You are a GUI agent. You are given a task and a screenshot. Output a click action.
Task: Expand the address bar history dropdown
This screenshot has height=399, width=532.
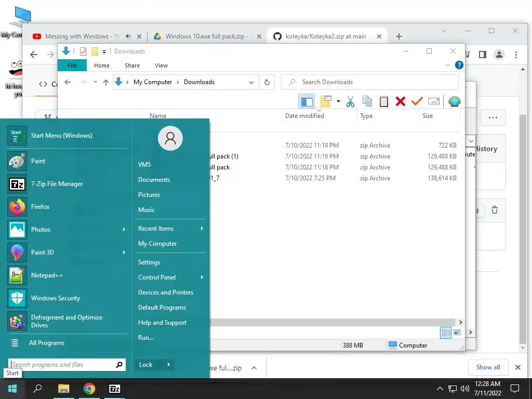tap(251, 83)
